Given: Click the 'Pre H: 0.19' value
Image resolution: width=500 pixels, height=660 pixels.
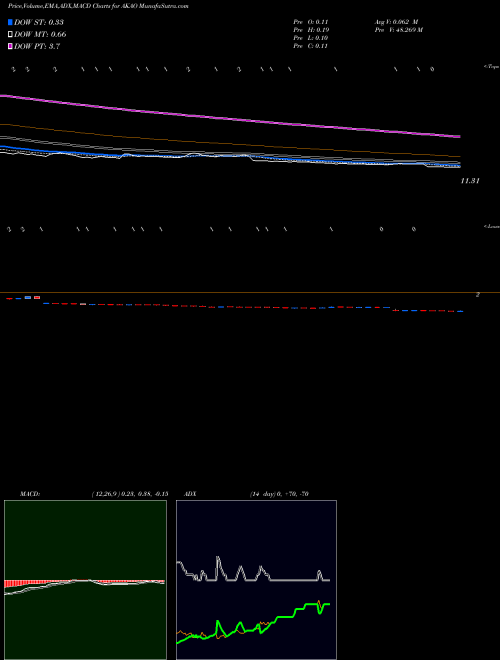Looking at the screenshot, I should coord(311,30).
